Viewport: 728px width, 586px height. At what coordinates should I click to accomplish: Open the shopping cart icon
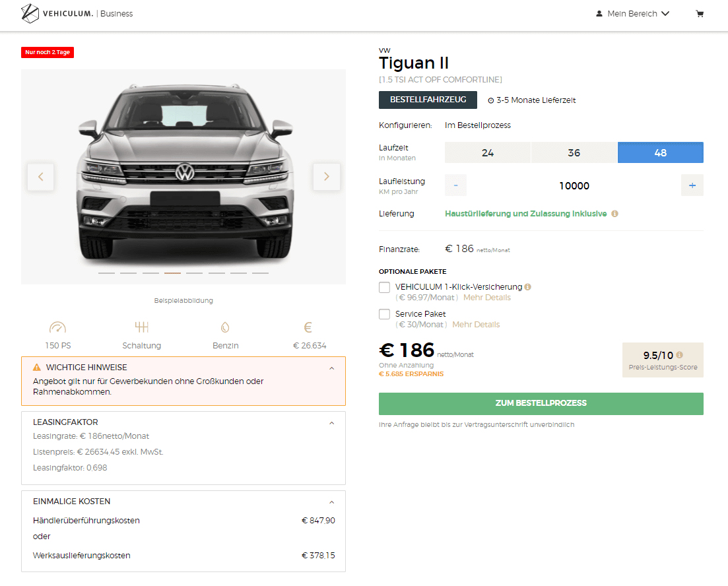coord(700,14)
